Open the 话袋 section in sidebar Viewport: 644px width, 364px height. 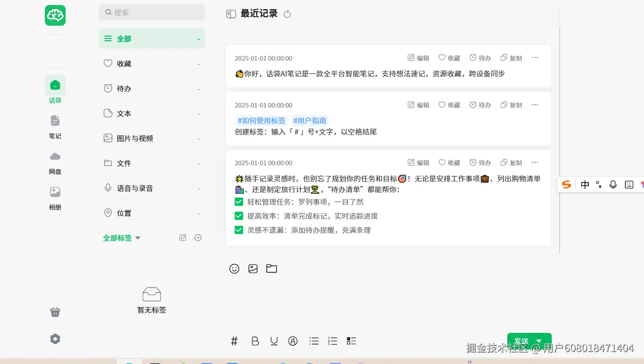tap(55, 90)
